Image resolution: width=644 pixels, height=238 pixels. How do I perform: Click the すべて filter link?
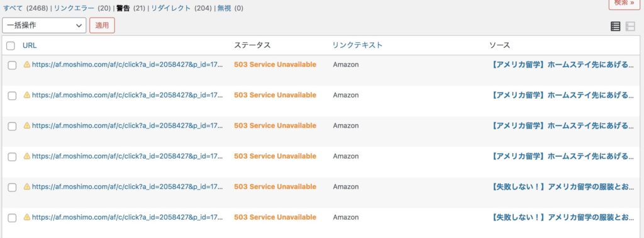tap(13, 8)
